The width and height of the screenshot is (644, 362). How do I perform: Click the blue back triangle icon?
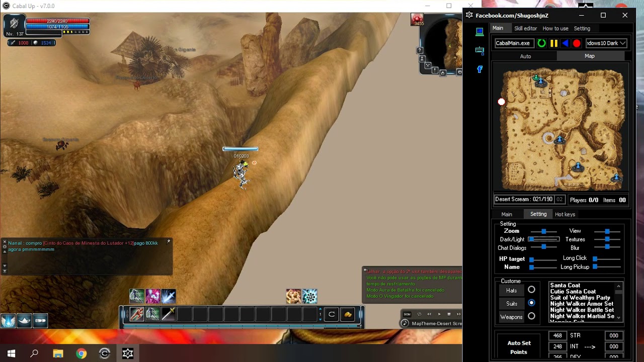click(565, 43)
